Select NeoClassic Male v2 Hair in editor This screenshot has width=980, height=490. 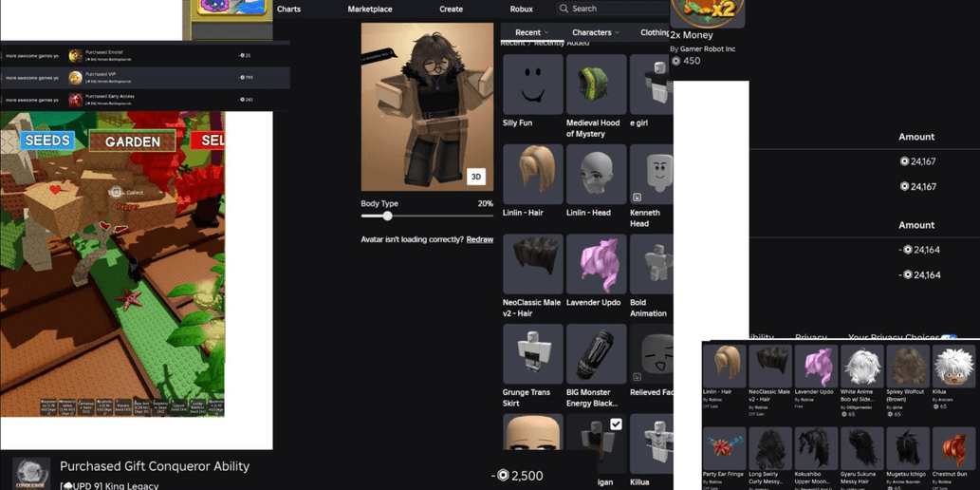[532, 264]
